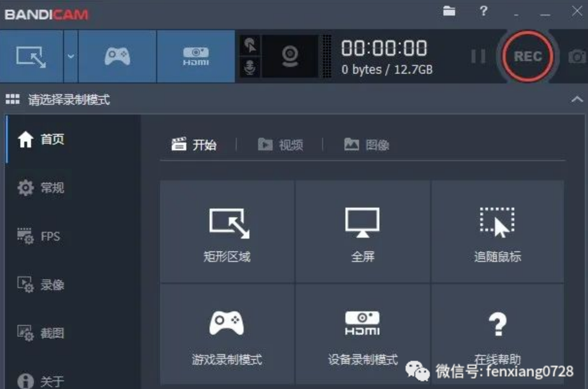Open the output folder icon in title bar
The height and width of the screenshot is (389, 588).
[449, 11]
